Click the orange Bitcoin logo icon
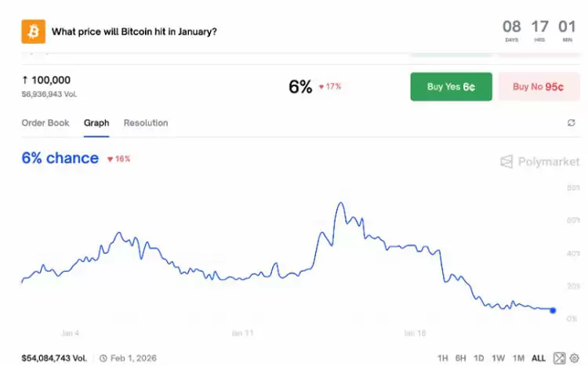Viewport: 588px width, 366px height. (33, 32)
